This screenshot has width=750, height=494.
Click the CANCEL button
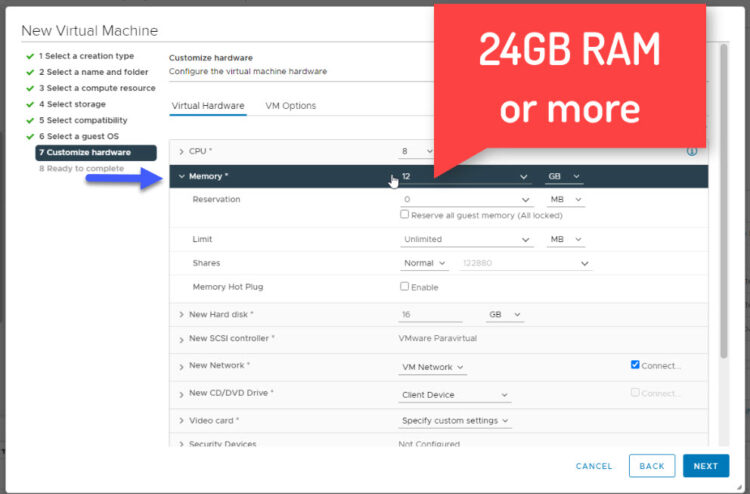(x=594, y=466)
